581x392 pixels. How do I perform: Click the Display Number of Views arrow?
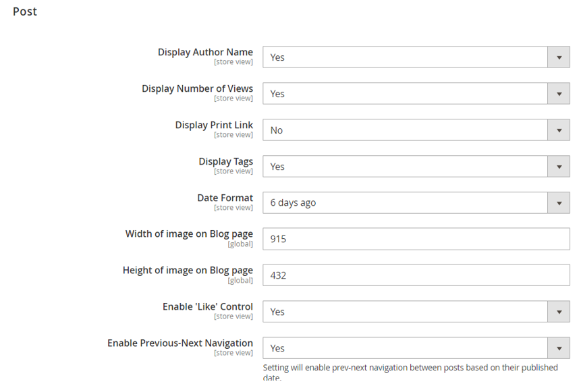click(559, 94)
